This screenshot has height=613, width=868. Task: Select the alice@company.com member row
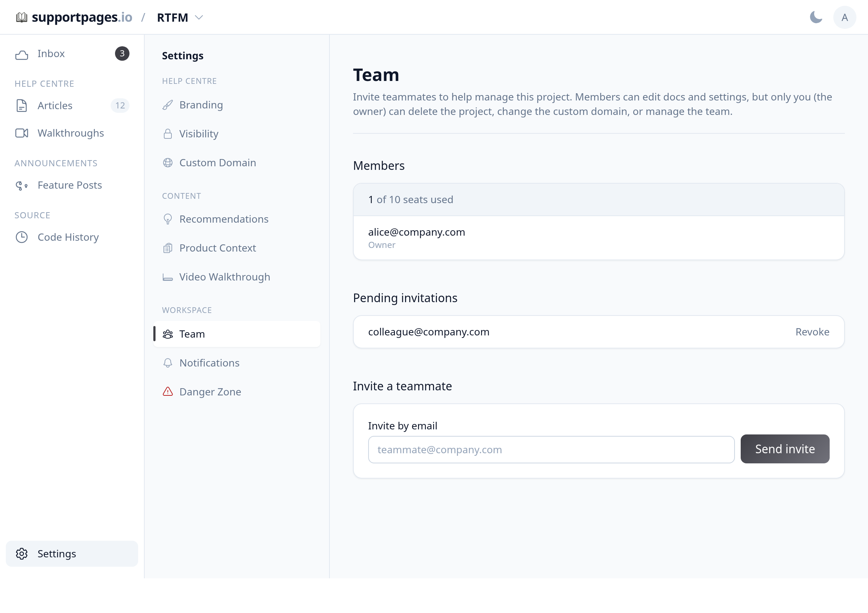point(599,238)
